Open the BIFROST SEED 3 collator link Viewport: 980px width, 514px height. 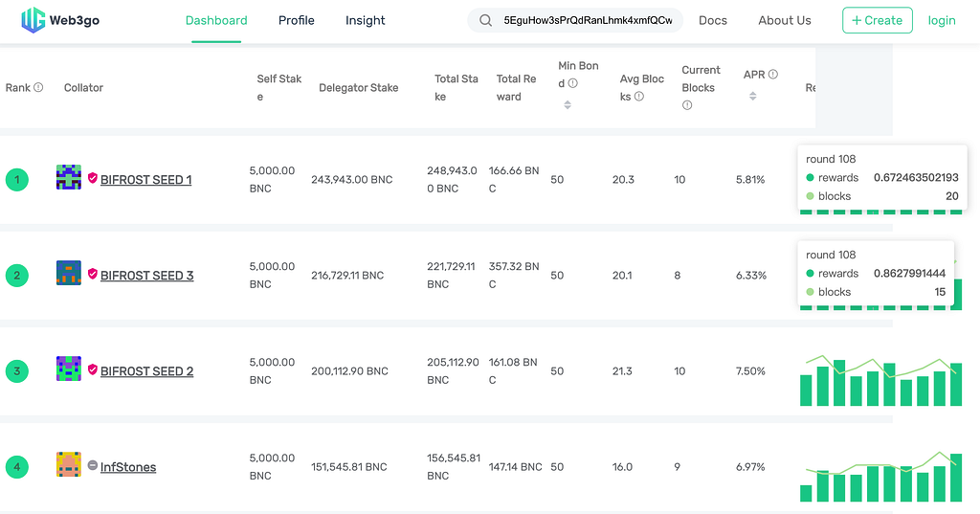(146, 276)
